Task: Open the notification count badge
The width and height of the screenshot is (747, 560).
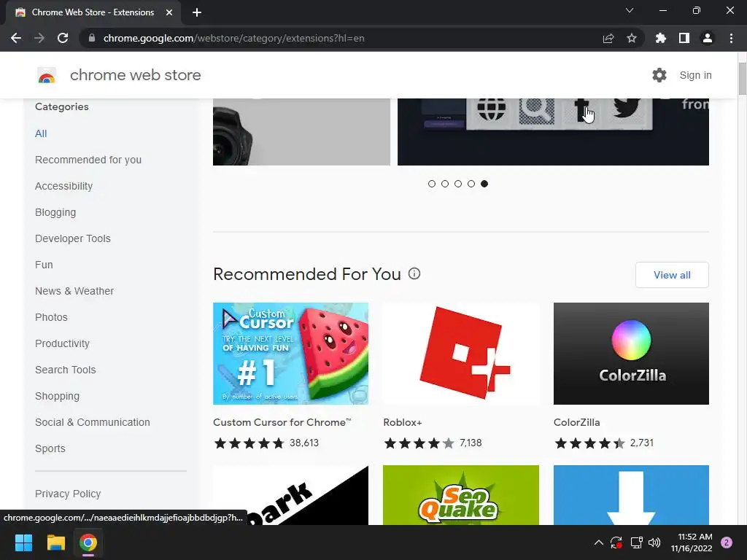Action: pyautogui.click(x=727, y=542)
